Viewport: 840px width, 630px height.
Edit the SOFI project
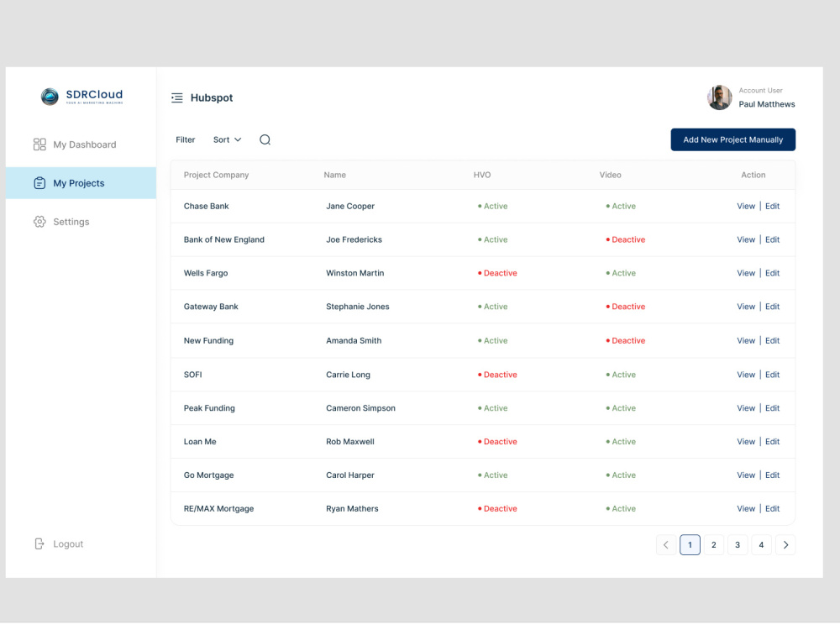[772, 375]
